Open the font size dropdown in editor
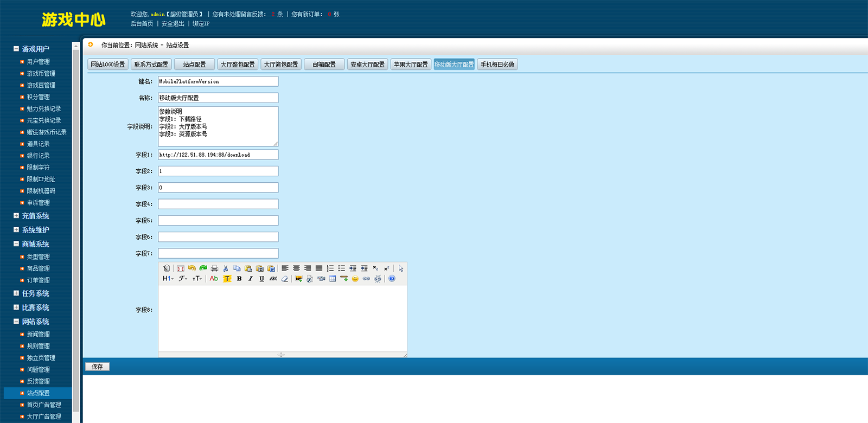This screenshot has height=423, width=868. pos(197,279)
